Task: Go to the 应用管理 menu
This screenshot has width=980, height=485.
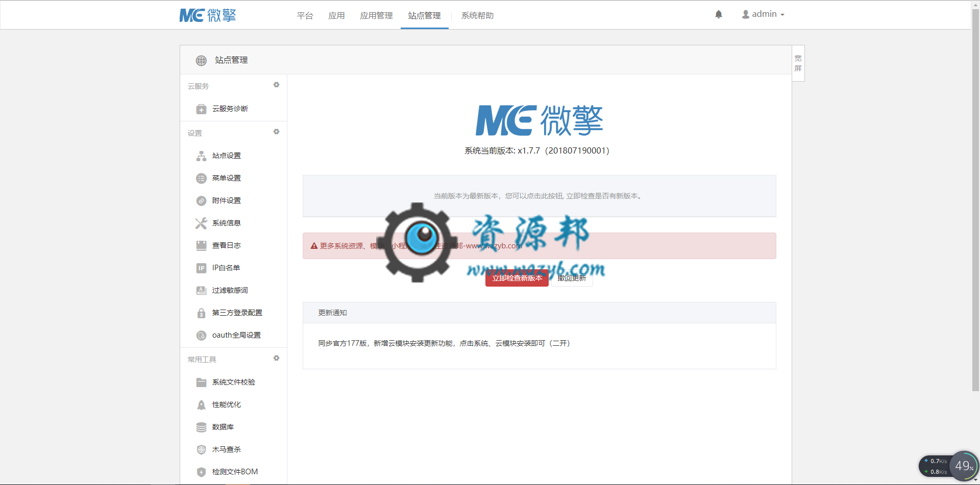Action: (x=376, y=16)
